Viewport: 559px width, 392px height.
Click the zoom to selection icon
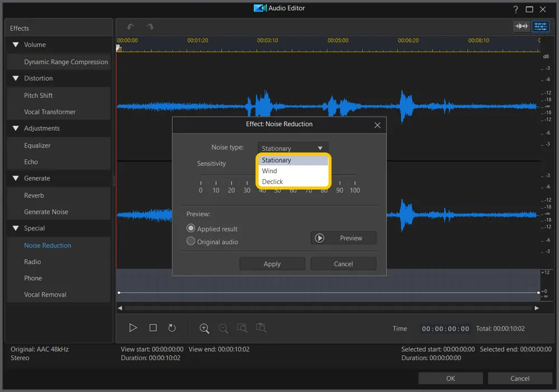pyautogui.click(x=242, y=328)
